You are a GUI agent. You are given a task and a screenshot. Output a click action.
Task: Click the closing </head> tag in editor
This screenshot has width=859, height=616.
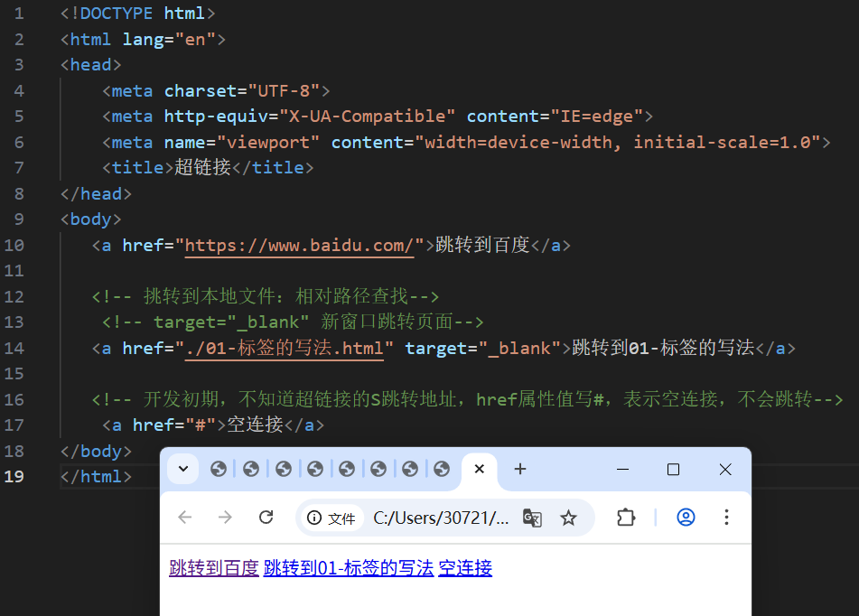click(97, 193)
